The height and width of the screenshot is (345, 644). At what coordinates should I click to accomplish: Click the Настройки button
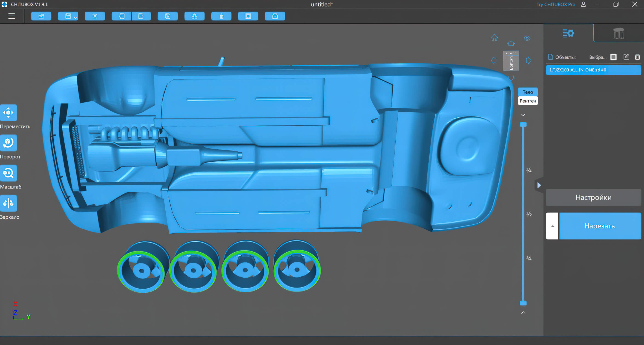coord(593,197)
